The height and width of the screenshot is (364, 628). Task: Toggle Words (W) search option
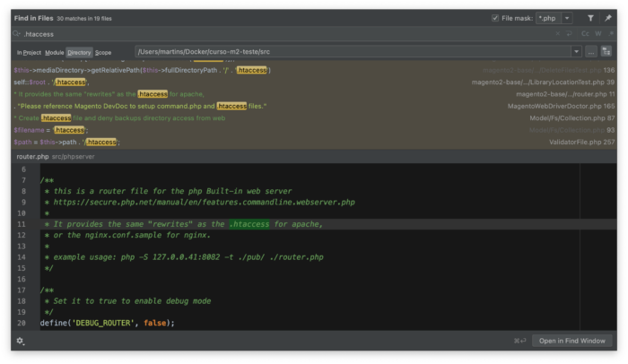point(598,34)
